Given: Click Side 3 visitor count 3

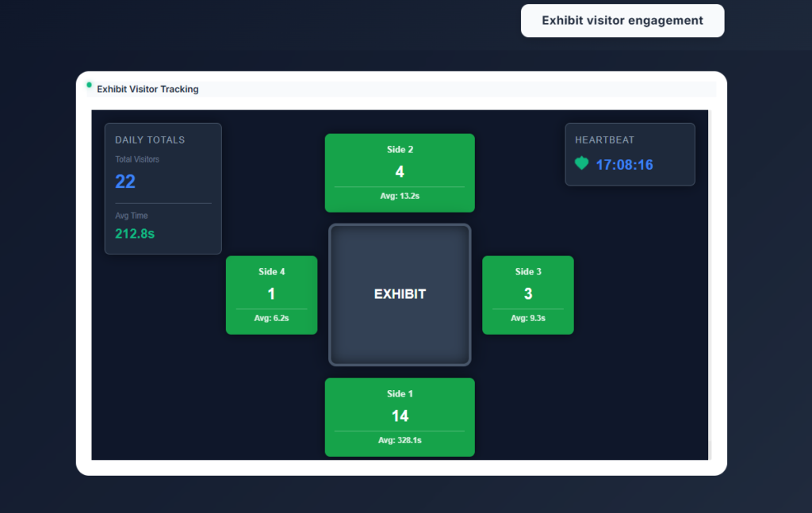Looking at the screenshot, I should 528,294.
